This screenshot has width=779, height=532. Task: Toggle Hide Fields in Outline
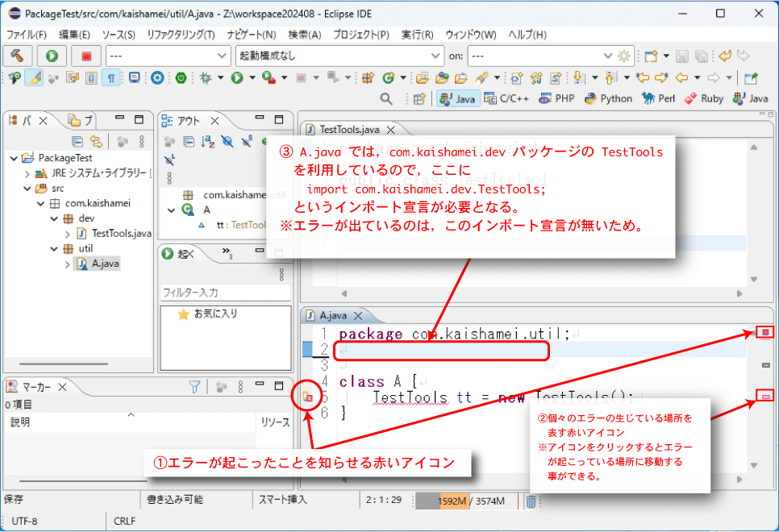[227, 142]
